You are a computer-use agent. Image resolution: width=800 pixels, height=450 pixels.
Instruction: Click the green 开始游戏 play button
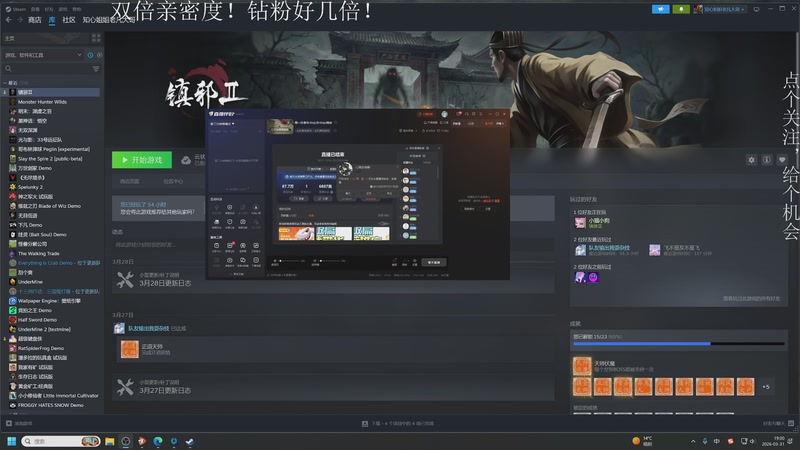pyautogui.click(x=142, y=160)
